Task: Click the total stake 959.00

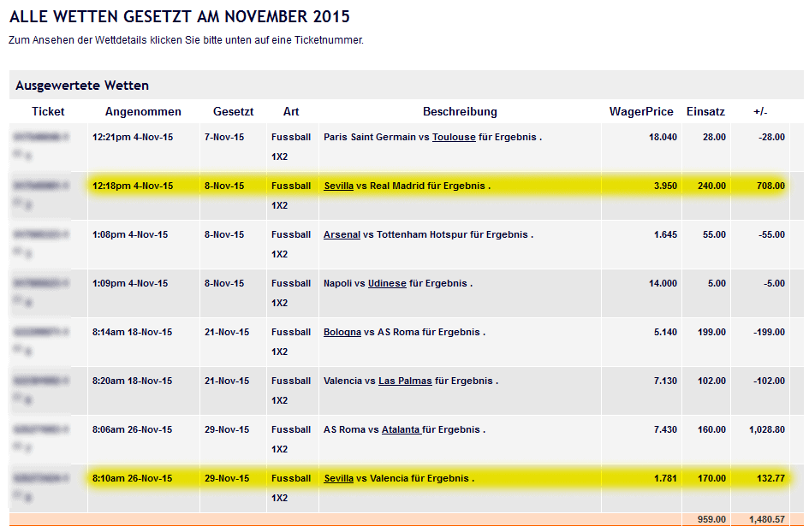Action: tap(711, 520)
